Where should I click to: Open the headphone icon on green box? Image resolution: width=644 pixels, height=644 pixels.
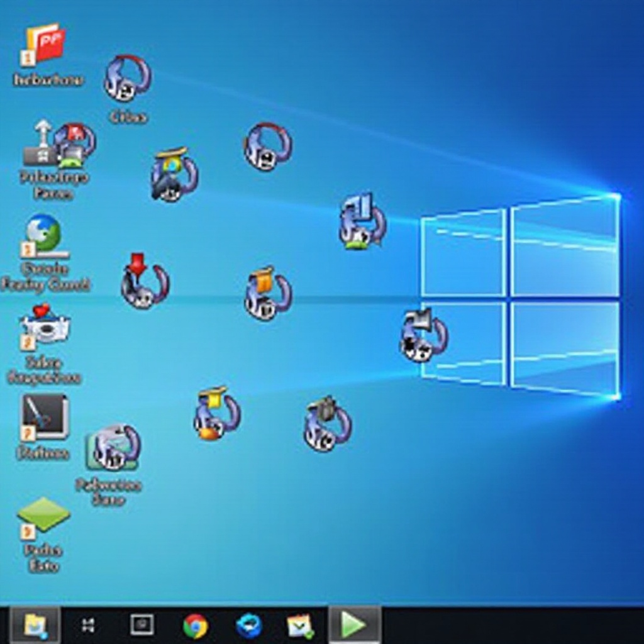(113, 448)
